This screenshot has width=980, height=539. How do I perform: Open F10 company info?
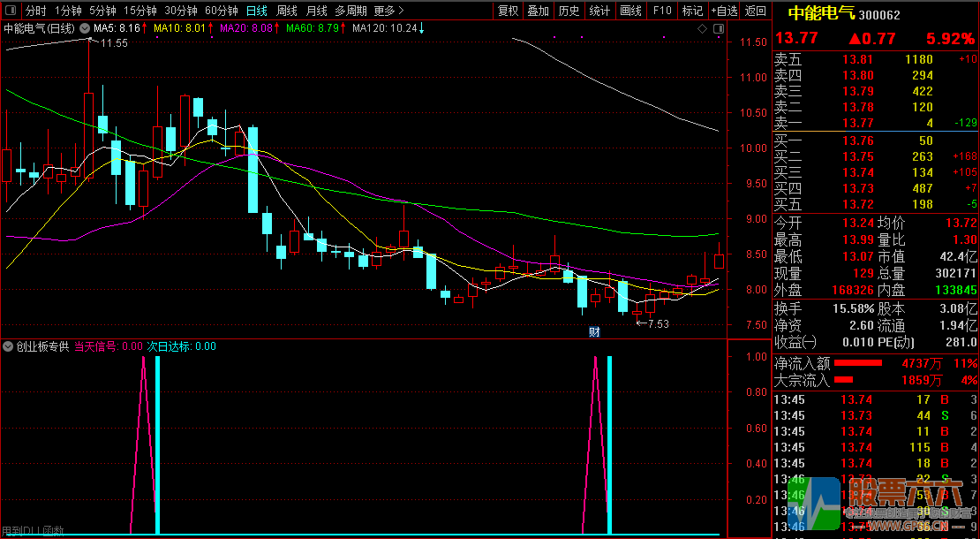click(662, 11)
